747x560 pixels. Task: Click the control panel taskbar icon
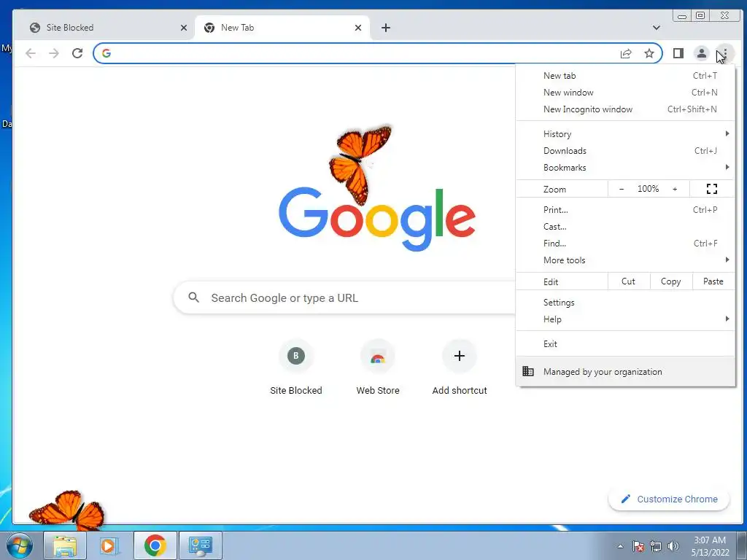[x=200, y=545]
